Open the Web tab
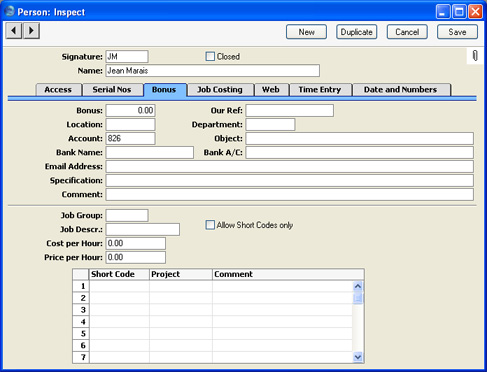 pyautogui.click(x=271, y=90)
